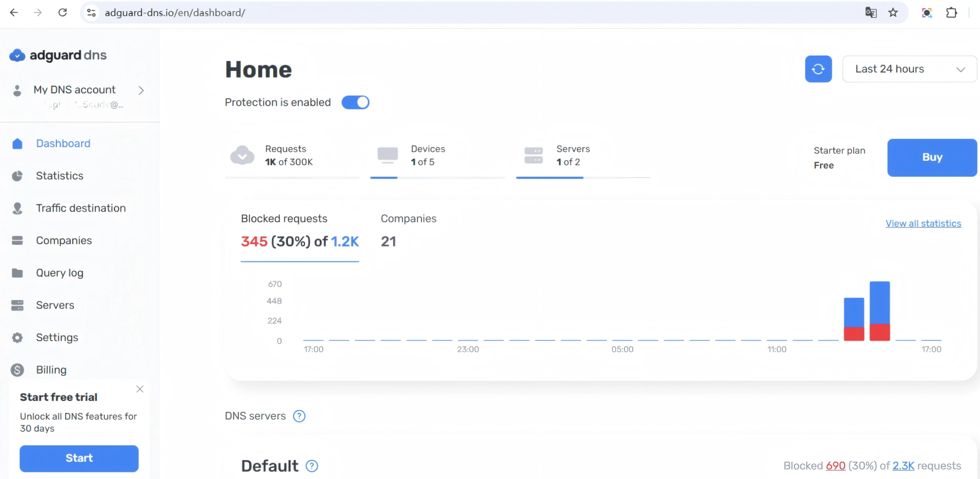Click the shorter blue-and-red chart bar

click(854, 319)
